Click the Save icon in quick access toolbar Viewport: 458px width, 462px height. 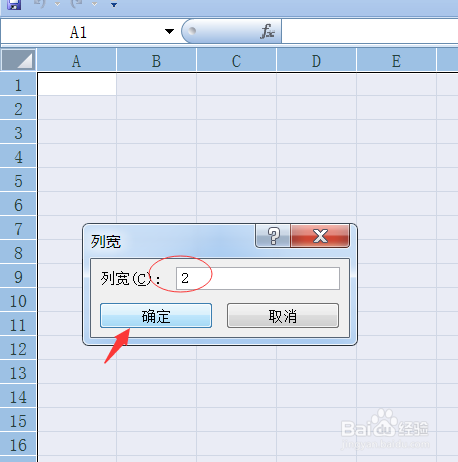pos(14,4)
